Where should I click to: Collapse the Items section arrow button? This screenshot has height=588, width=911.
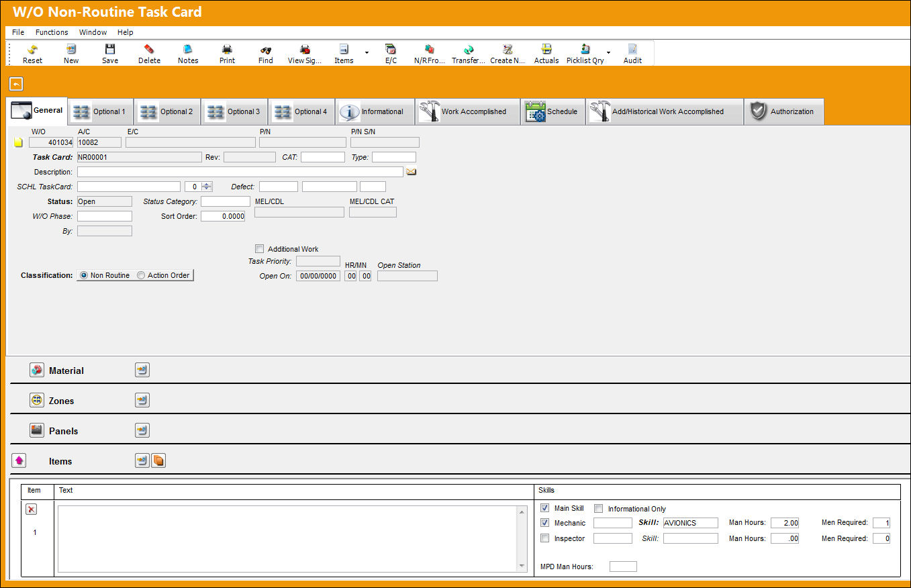point(19,460)
